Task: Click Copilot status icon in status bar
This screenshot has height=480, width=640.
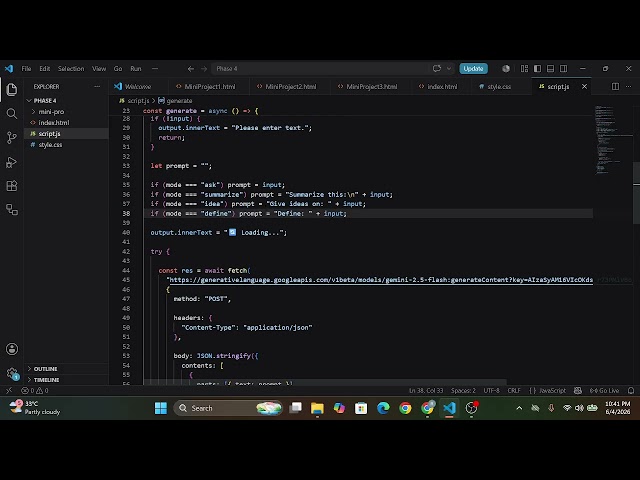Action: pos(578,391)
